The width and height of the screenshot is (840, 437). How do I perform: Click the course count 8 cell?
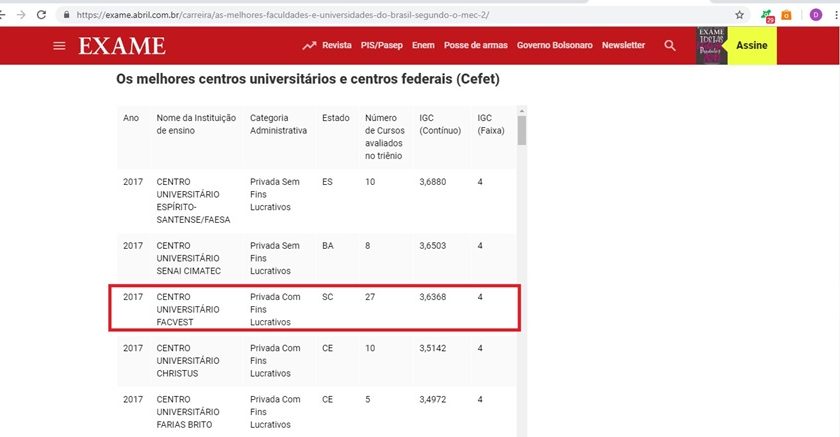tap(368, 246)
